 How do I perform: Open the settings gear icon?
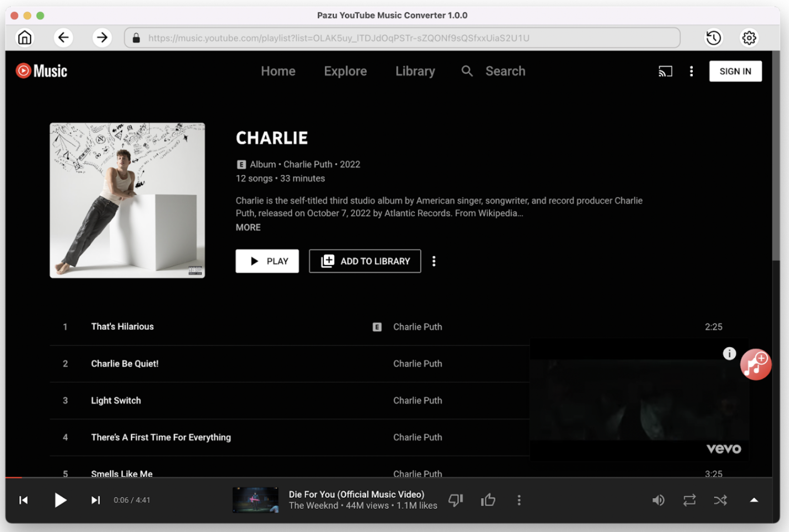click(x=749, y=38)
